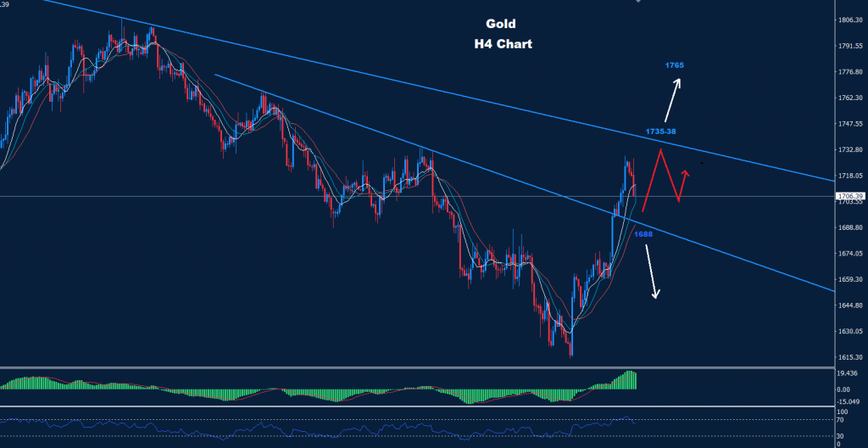The image size is (868, 448).
Task: Click the 1688.80 price axis label
Action: click(851, 227)
